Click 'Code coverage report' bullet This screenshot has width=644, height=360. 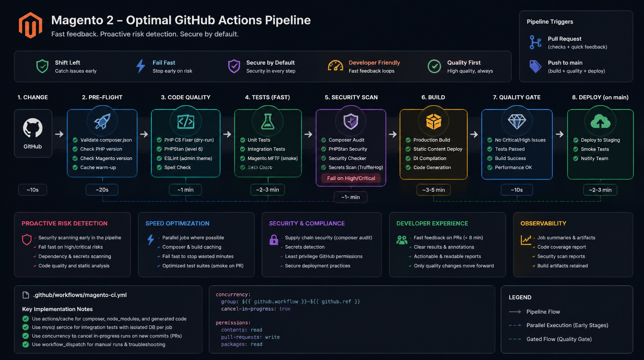pyautogui.click(x=561, y=247)
